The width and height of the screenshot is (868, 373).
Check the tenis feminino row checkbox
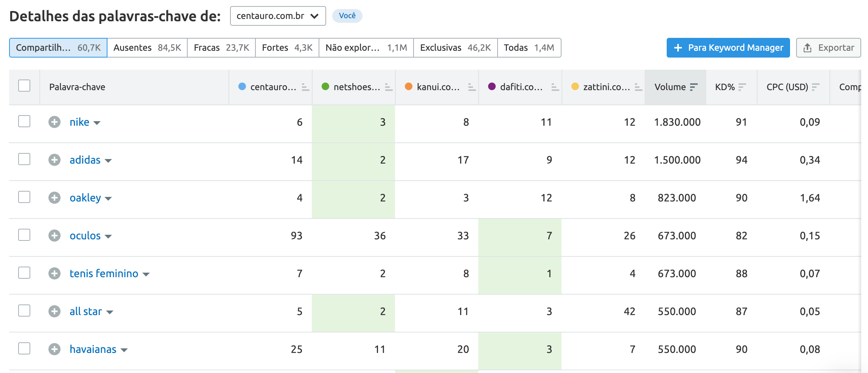point(24,273)
